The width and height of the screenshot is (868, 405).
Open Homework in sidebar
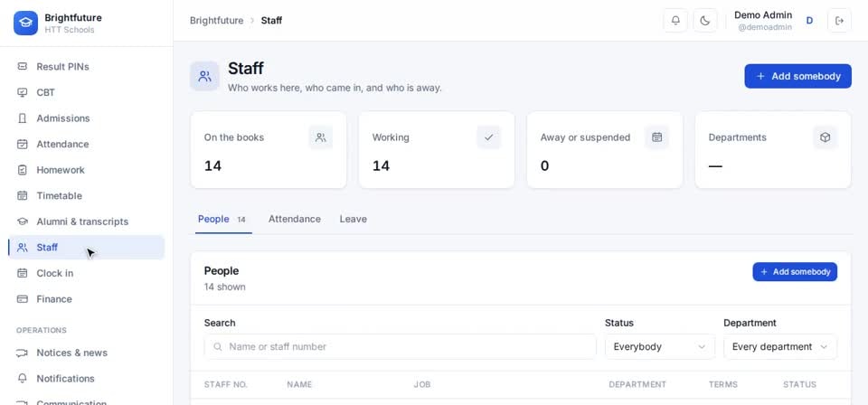(87, 170)
